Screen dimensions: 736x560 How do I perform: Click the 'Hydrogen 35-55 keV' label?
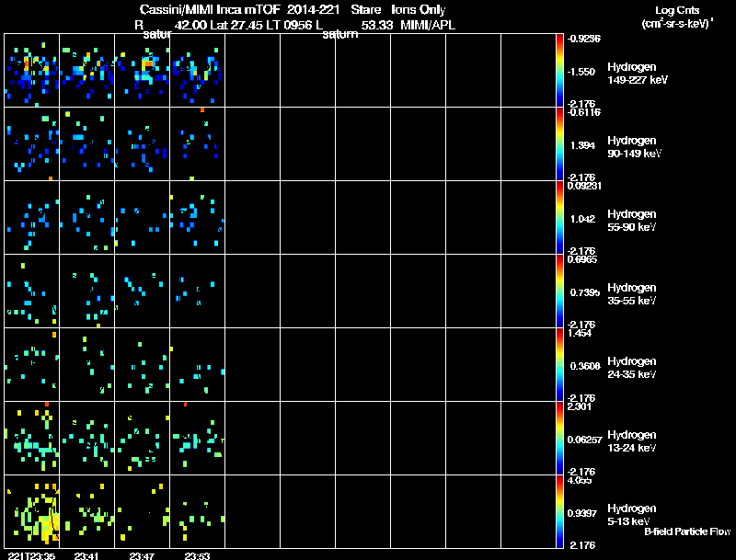click(632, 294)
